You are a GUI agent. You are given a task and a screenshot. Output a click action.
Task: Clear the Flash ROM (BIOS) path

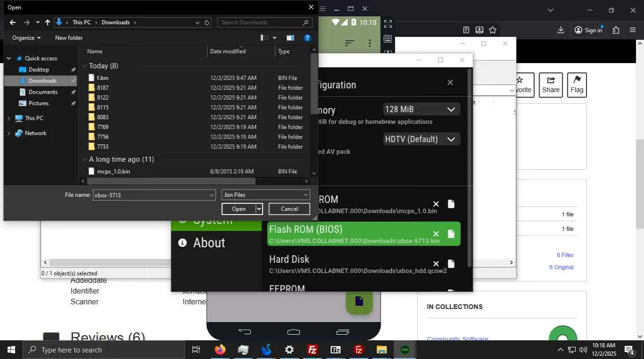click(436, 234)
